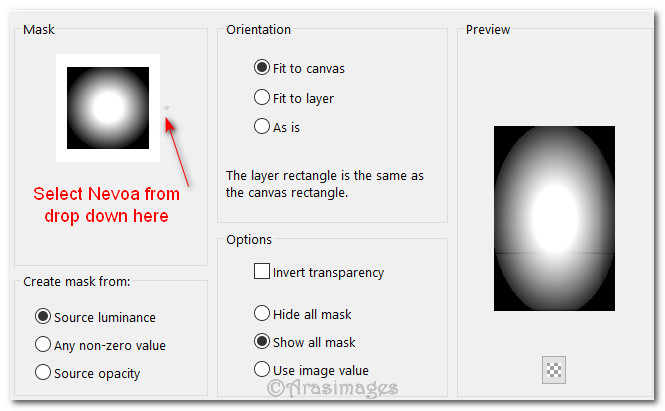Click the Preview panel label
The image size is (665, 411).
pyautogui.click(x=488, y=30)
